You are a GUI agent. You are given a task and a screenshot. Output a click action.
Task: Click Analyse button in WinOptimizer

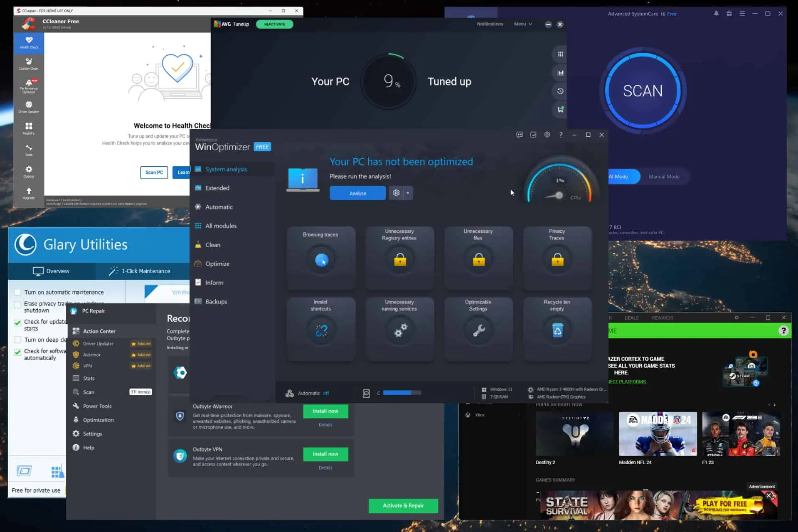coord(357,193)
